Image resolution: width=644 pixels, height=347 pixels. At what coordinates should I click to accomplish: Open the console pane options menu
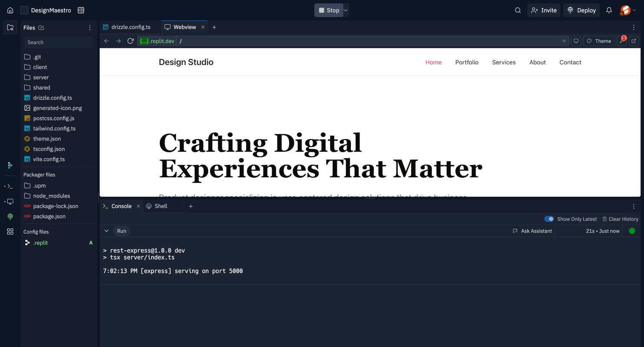click(634, 206)
